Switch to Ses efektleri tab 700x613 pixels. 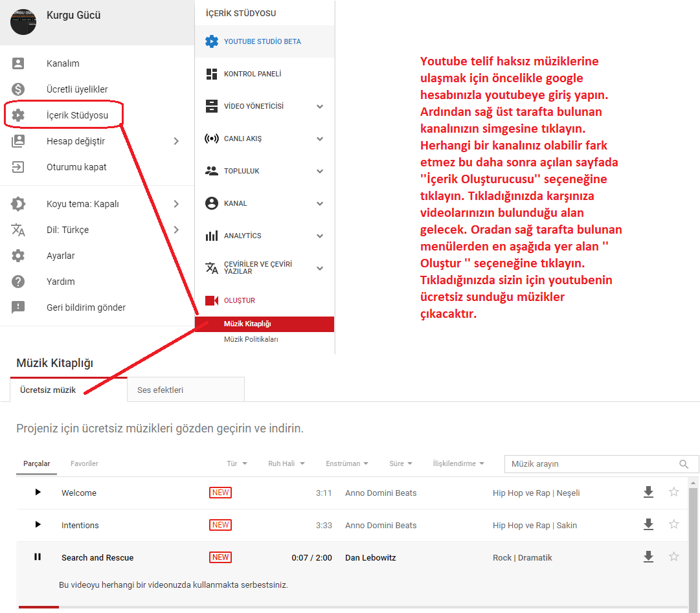[x=186, y=390]
